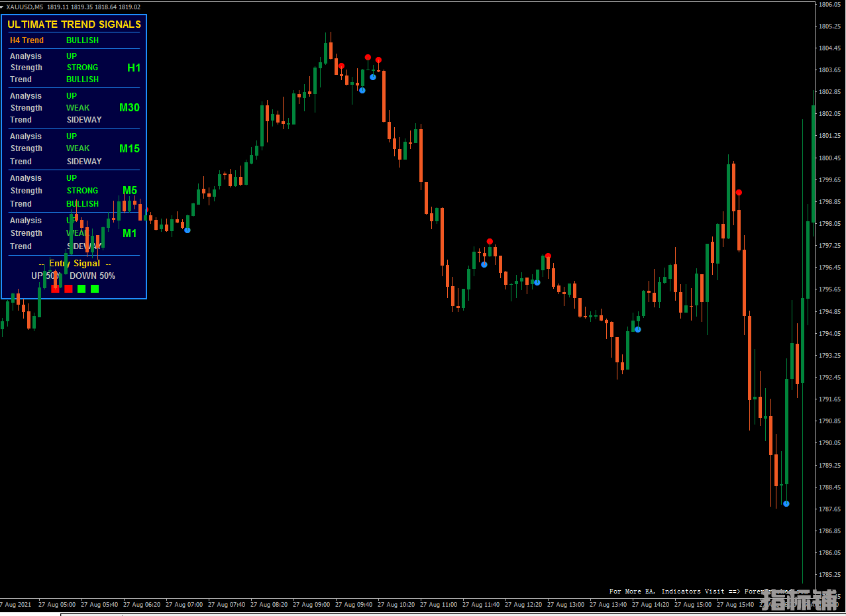
Task: Click the rightmost green Entry Signal square
Action: coord(95,289)
